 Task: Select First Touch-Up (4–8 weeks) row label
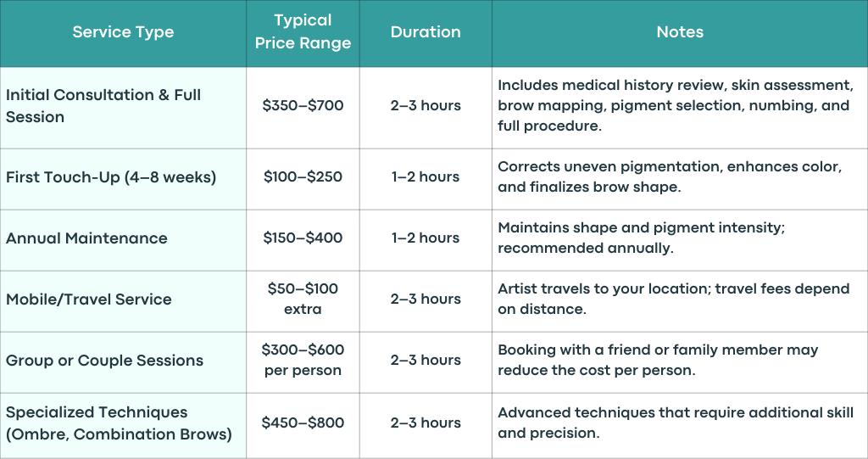[x=111, y=177]
